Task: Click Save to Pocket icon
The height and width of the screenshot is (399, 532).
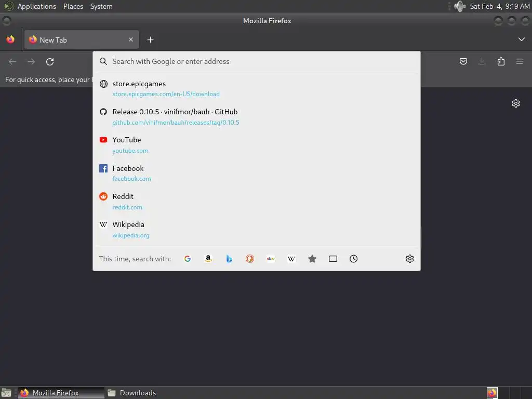Action: coord(463,61)
